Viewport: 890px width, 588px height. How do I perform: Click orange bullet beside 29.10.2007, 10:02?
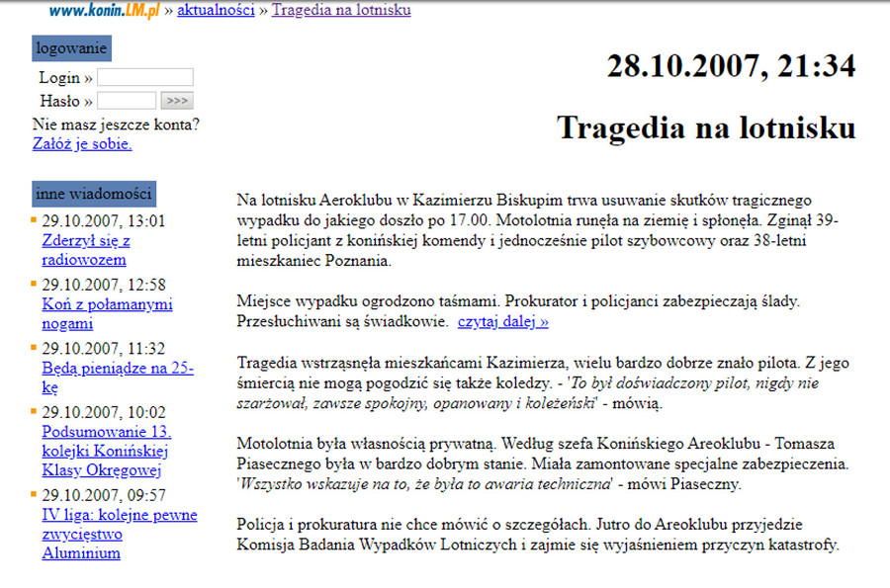pos(36,412)
